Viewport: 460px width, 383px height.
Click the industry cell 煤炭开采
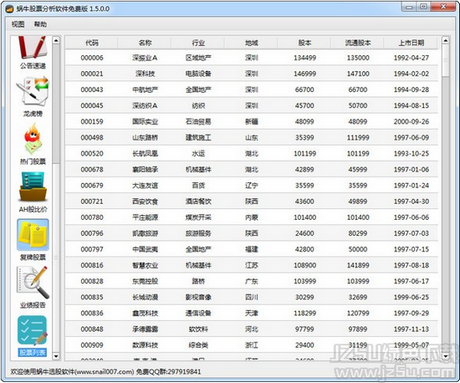(x=198, y=217)
